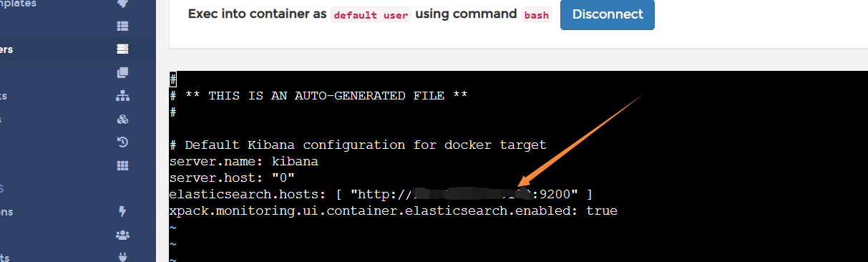The height and width of the screenshot is (262, 868).
Task: Open Host via the grid icon
Action: pyautogui.click(x=122, y=165)
